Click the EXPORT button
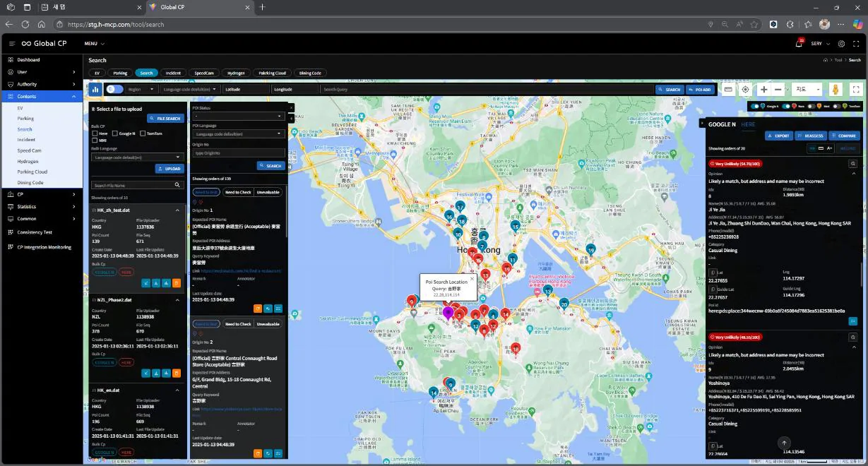The height and width of the screenshot is (466, 868). coord(779,136)
